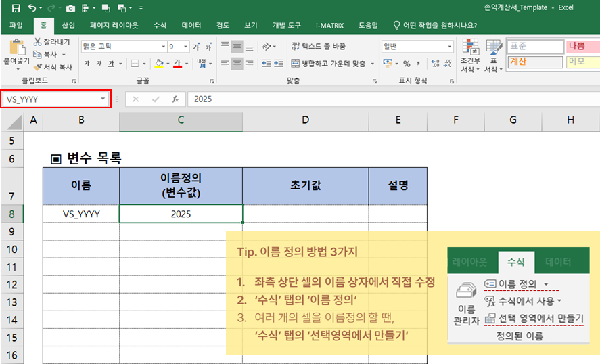Click the Format Painter (서식 복사) brush icon
Image resolution: width=600 pixels, height=364 pixels.
click(37, 67)
